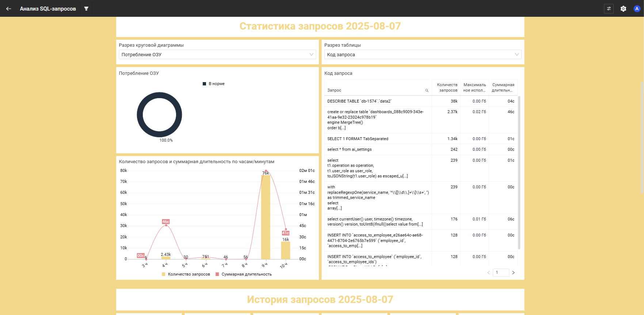The image size is (644, 315).
Task: Click the table vertical scrollbar
Action: click(519, 172)
